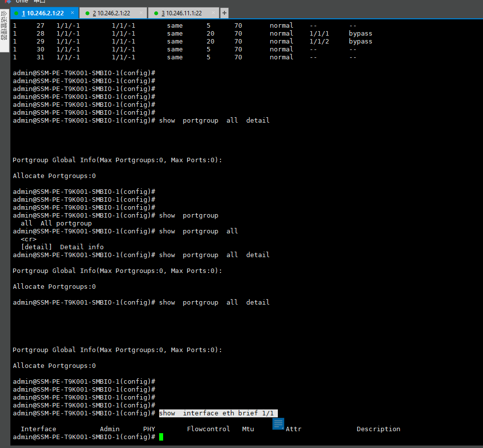
Task: Click green status dot on tab 2
Action: point(87,13)
